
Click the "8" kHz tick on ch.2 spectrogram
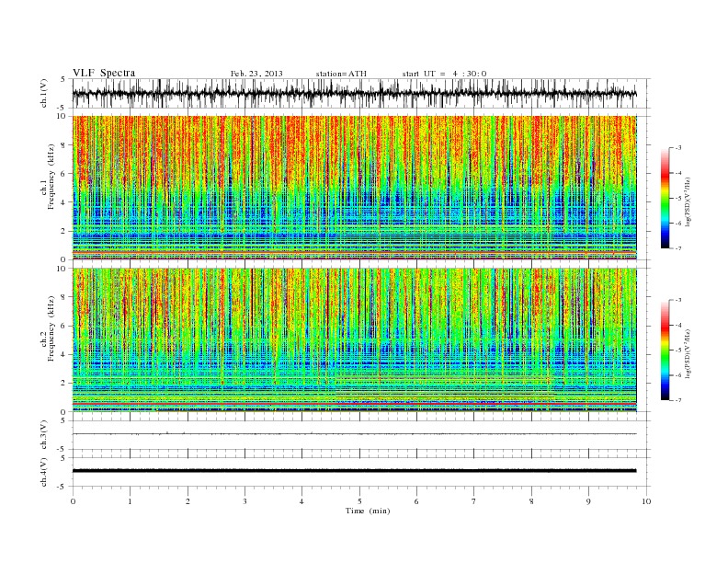pyautogui.click(x=63, y=297)
